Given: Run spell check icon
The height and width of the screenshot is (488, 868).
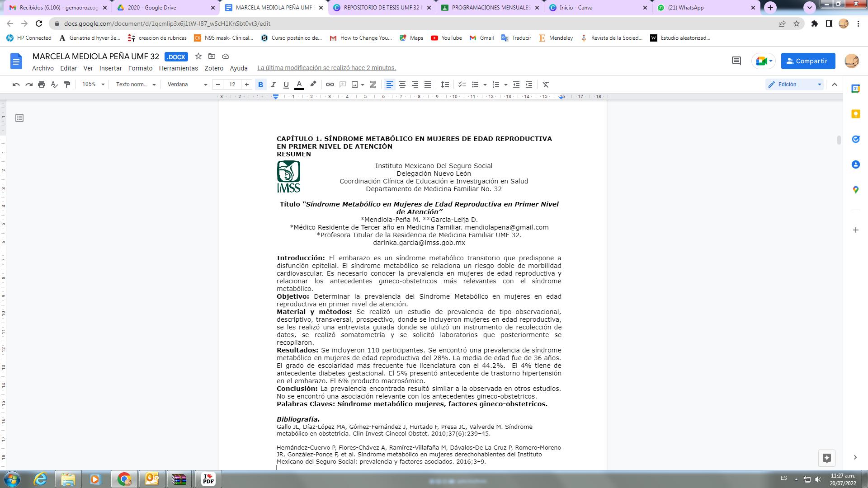Looking at the screenshot, I should tap(54, 84).
